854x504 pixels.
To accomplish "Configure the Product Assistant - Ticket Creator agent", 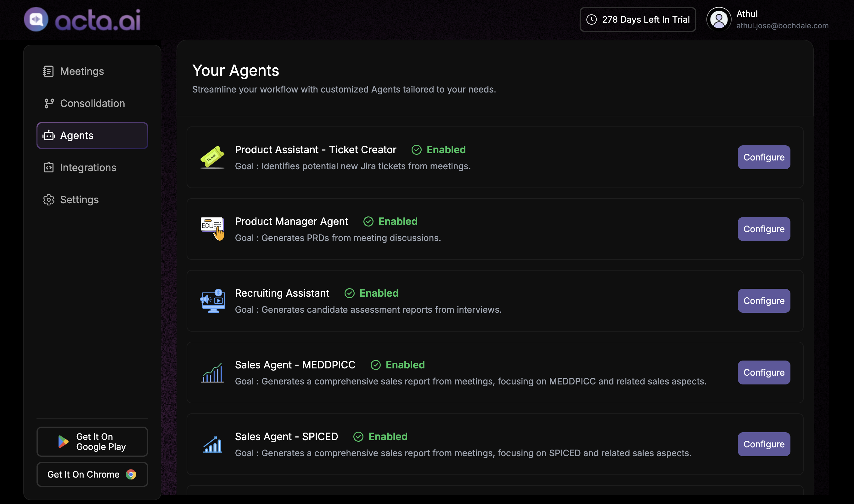I will point(764,157).
